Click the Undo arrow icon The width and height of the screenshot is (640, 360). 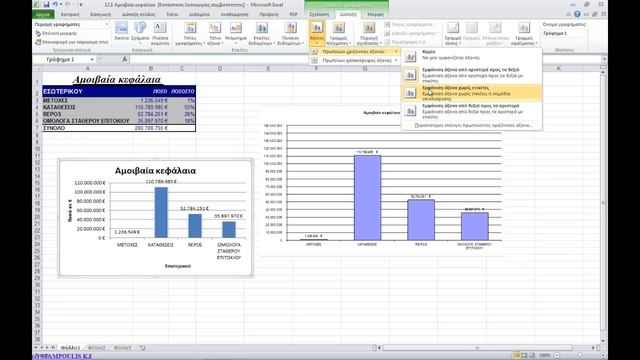click(55, 4)
